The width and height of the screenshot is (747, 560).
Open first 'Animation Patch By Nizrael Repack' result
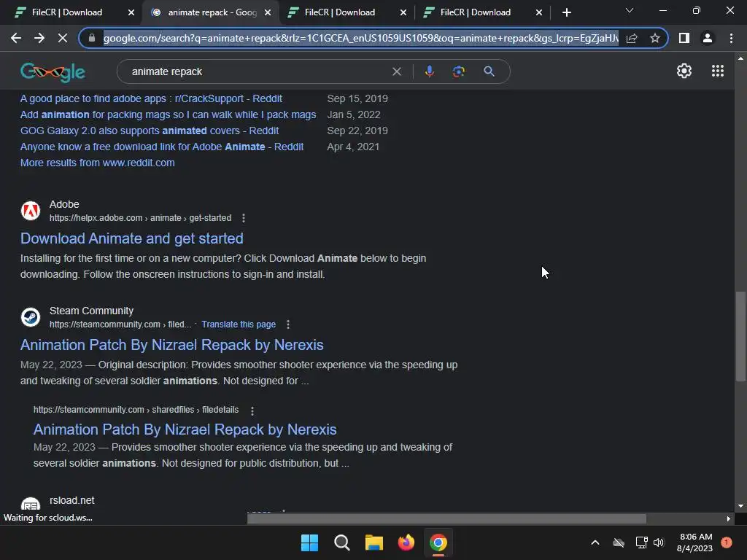point(171,345)
